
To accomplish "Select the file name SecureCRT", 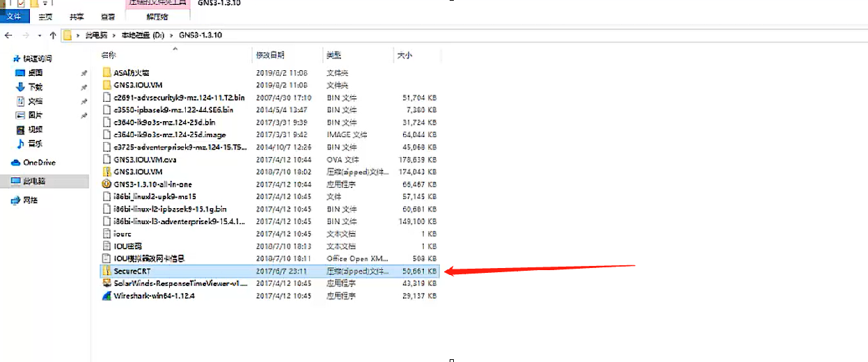I will pos(132,271).
